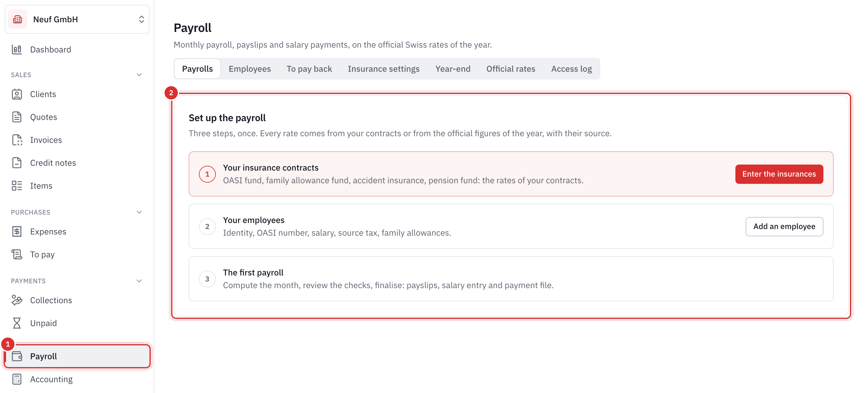Collapse the Purchases section chevron
Image resolution: width=868 pixels, height=393 pixels.
pos(139,212)
